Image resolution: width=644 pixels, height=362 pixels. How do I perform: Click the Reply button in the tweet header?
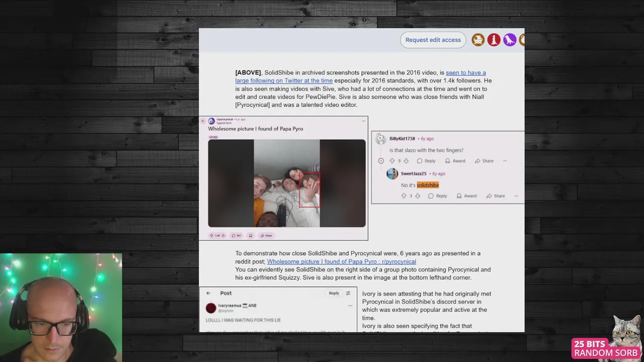pyautogui.click(x=334, y=293)
